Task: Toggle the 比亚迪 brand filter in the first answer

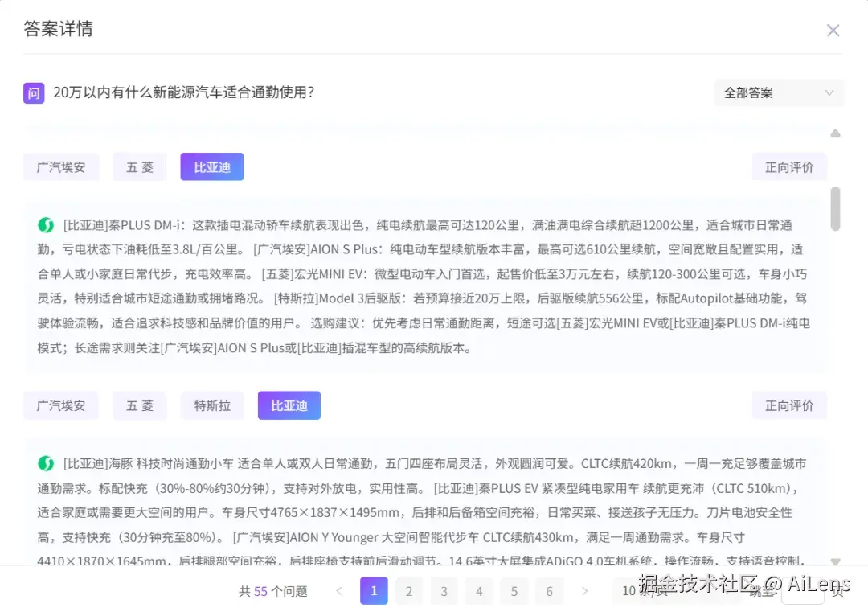Action: click(x=211, y=166)
